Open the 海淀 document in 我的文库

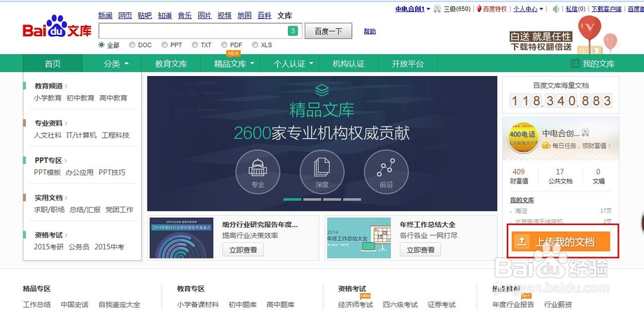pyautogui.click(x=522, y=211)
